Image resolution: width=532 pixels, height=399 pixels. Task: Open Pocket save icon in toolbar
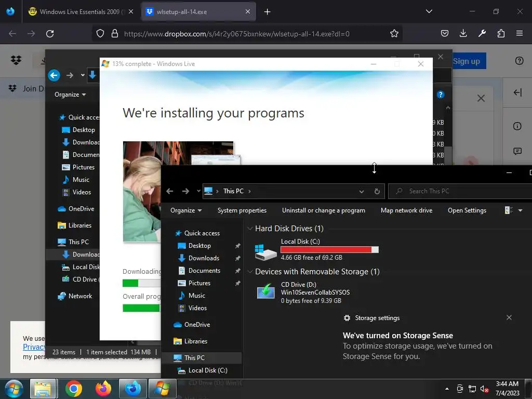tap(445, 33)
